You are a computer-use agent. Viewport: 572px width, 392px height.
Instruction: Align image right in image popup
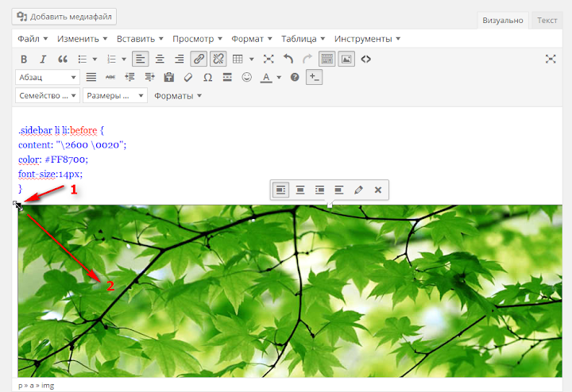pyautogui.click(x=319, y=190)
